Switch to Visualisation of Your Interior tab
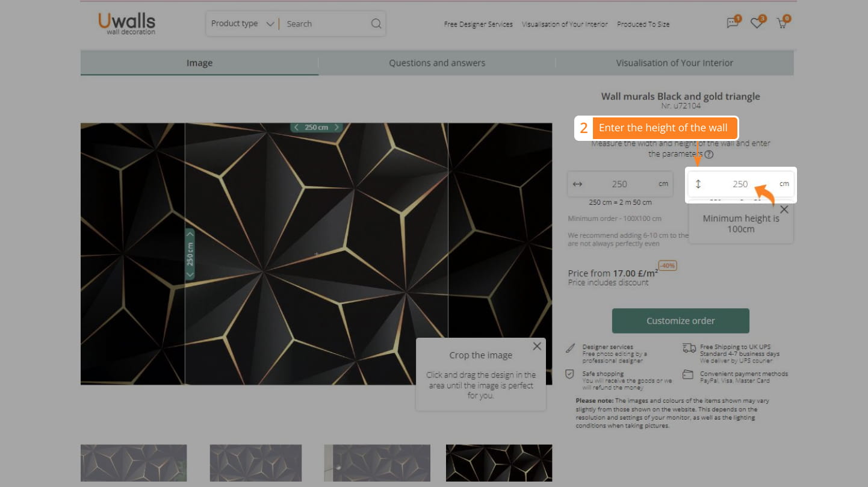Viewport: 868px width, 487px height. point(674,63)
